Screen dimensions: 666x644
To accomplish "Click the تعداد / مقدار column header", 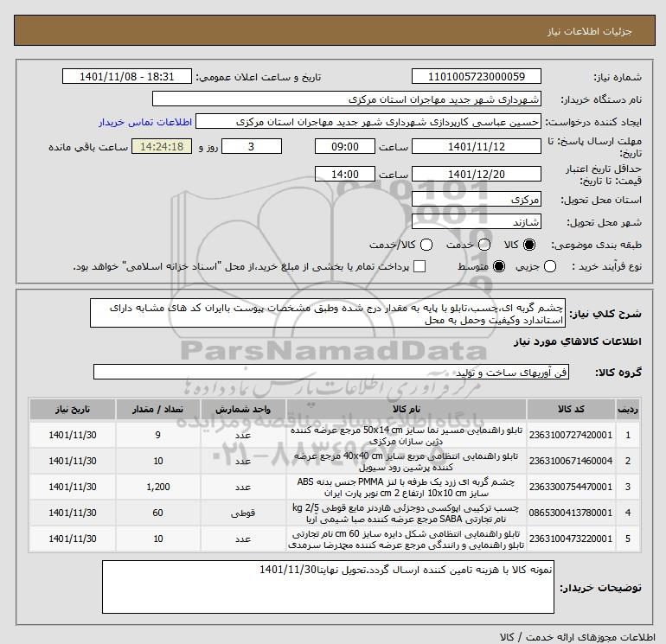I will tap(158, 409).
